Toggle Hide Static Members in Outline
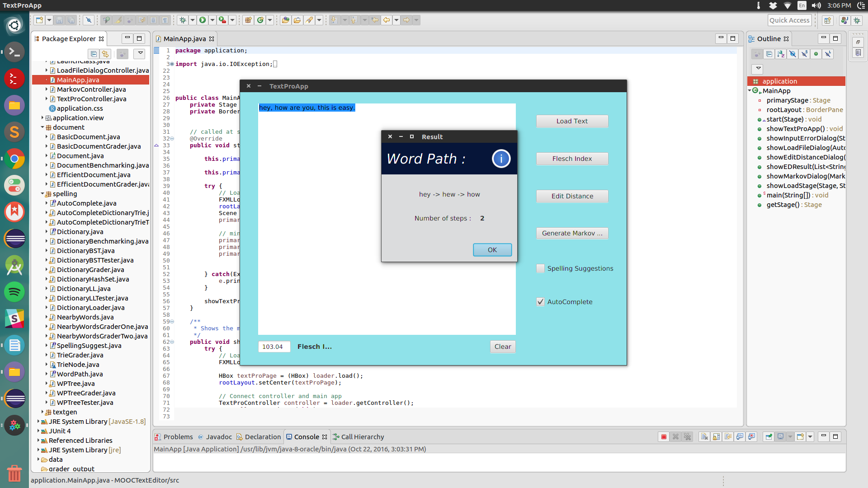This screenshot has width=868, height=488. 804,54
